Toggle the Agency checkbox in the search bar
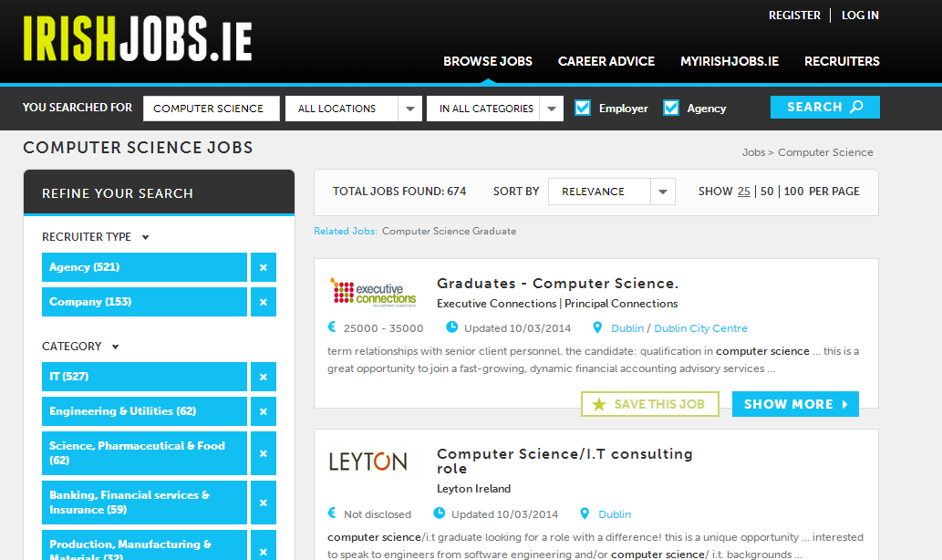The height and width of the screenshot is (560, 942). (670, 108)
